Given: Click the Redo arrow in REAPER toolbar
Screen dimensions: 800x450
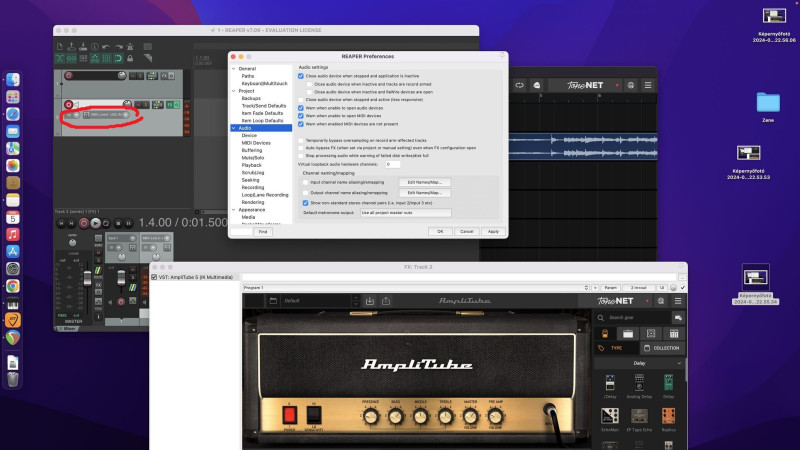Looking at the screenshot, I should 118,46.
